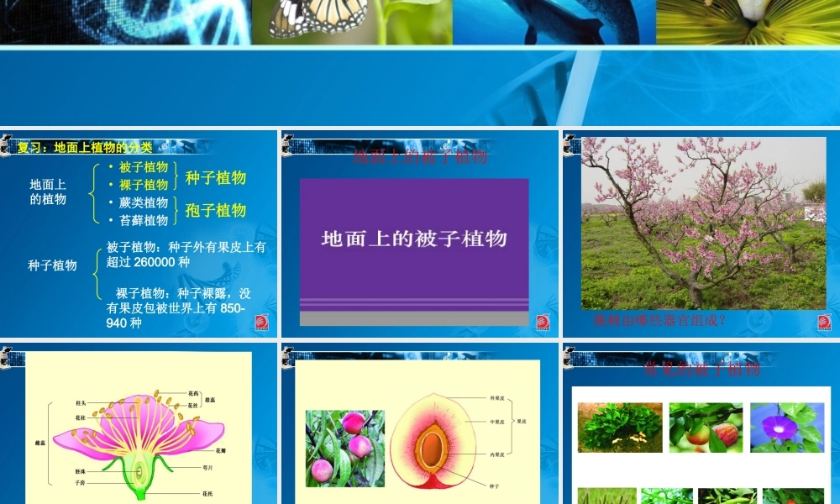Select the purple 地面上的被子植物 title slide

(x=419, y=234)
